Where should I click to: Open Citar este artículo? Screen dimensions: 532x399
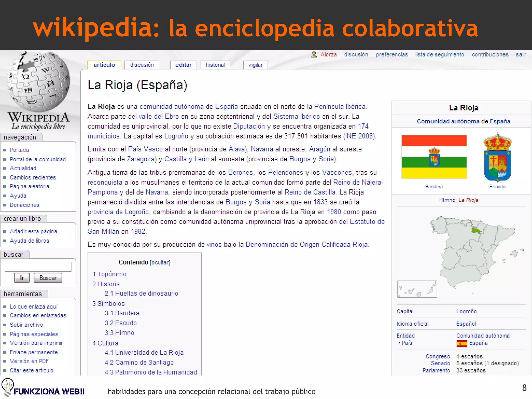31,370
